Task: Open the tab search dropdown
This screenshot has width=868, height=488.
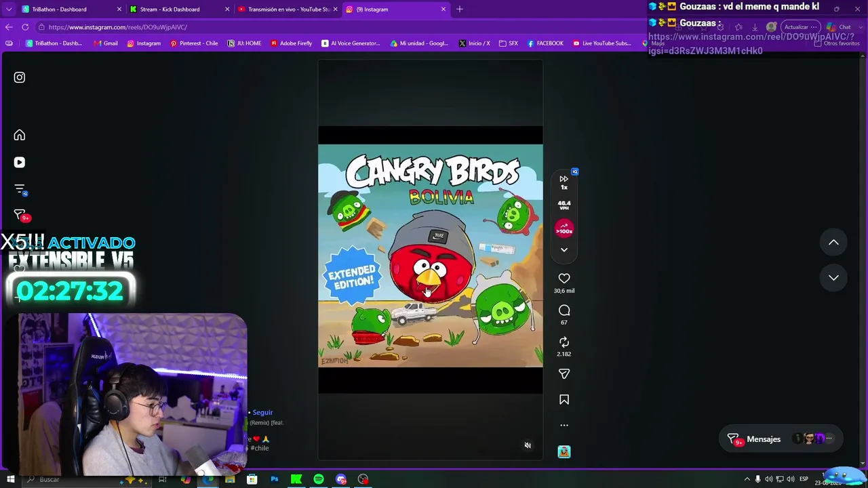Action: 8,9
